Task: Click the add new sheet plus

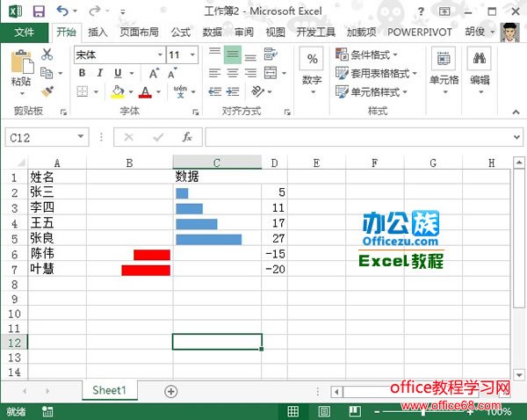Action: 171,391
